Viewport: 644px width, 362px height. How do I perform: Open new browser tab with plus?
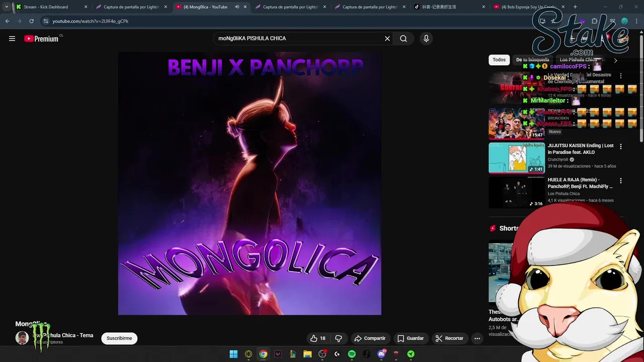tap(575, 7)
